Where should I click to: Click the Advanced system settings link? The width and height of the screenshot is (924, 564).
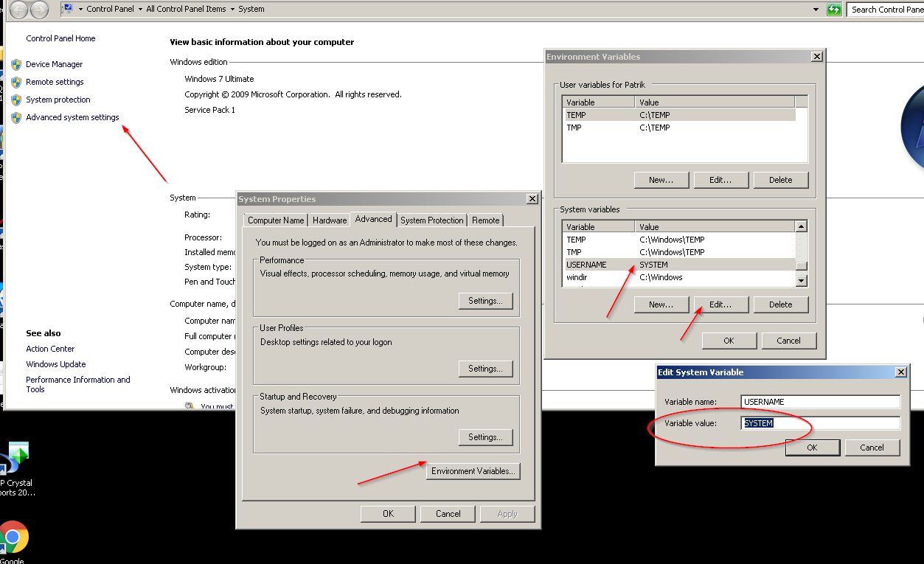[x=72, y=117]
